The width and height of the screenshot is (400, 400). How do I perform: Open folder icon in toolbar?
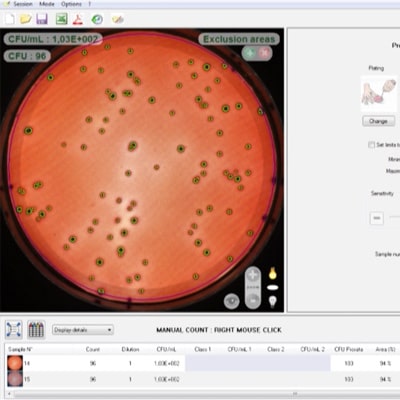click(26, 19)
